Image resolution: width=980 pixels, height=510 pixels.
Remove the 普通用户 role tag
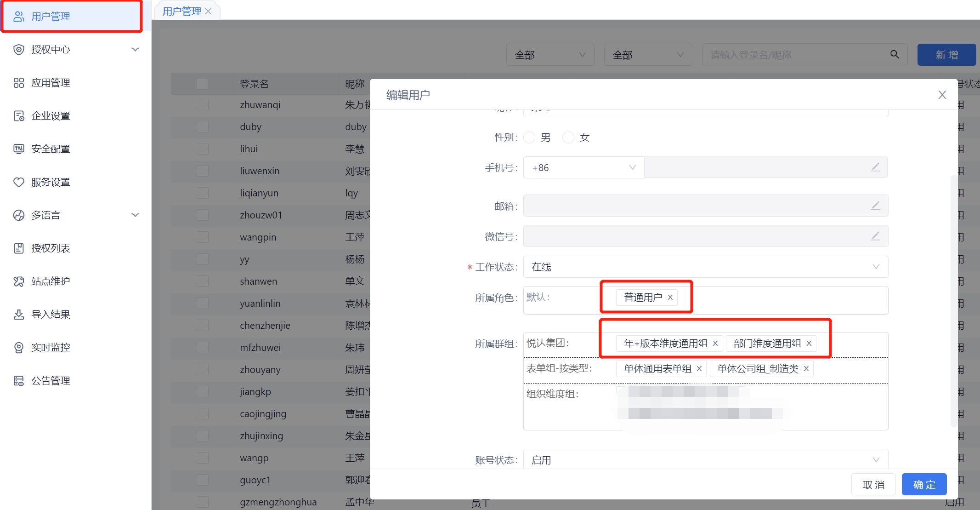[670, 298]
